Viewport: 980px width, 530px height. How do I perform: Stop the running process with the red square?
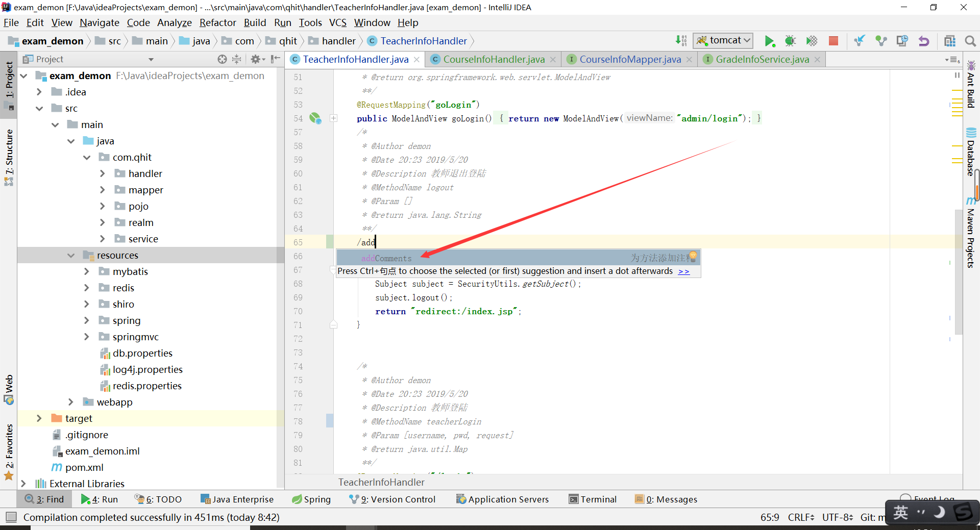[x=834, y=41]
